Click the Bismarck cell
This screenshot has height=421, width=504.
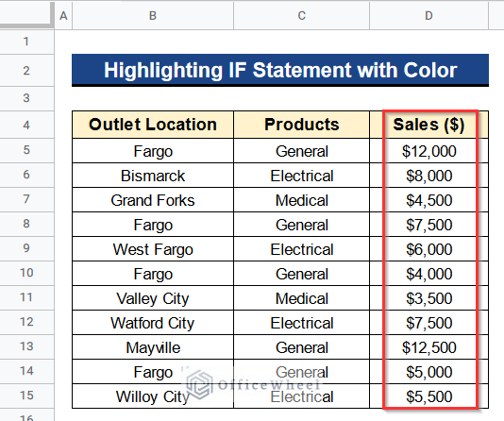point(153,176)
